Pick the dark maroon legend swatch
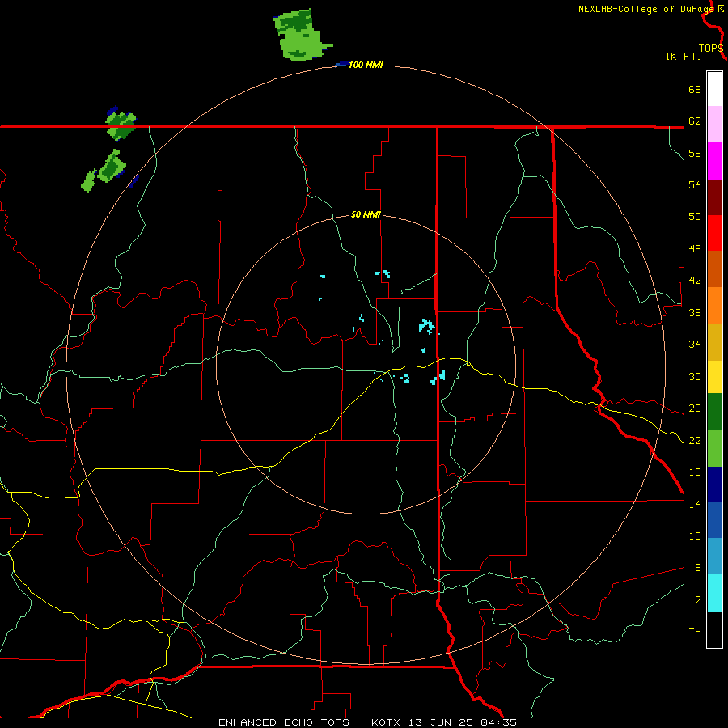This screenshot has width=728, height=728. coord(714,197)
